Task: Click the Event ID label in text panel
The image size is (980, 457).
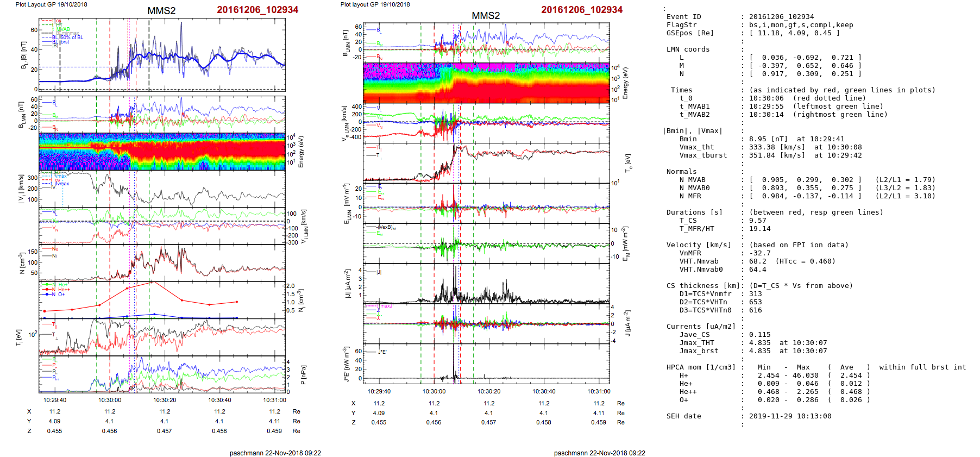Action: tap(683, 17)
